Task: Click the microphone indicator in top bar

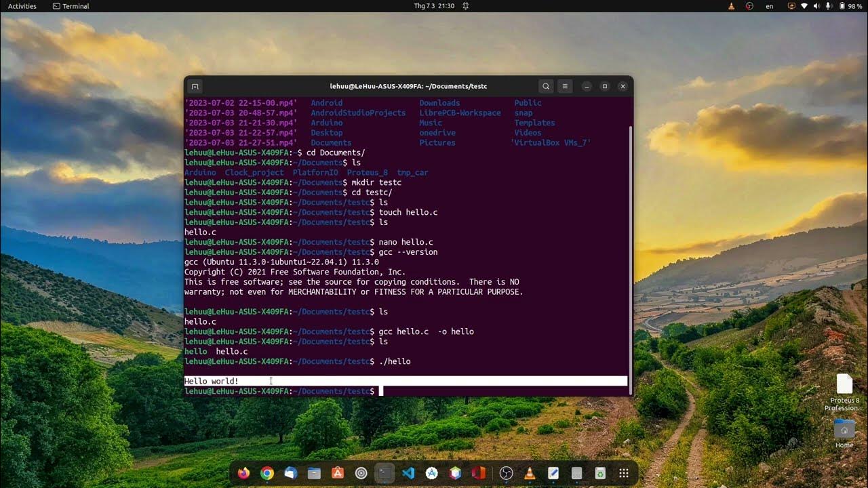Action: coord(829,6)
